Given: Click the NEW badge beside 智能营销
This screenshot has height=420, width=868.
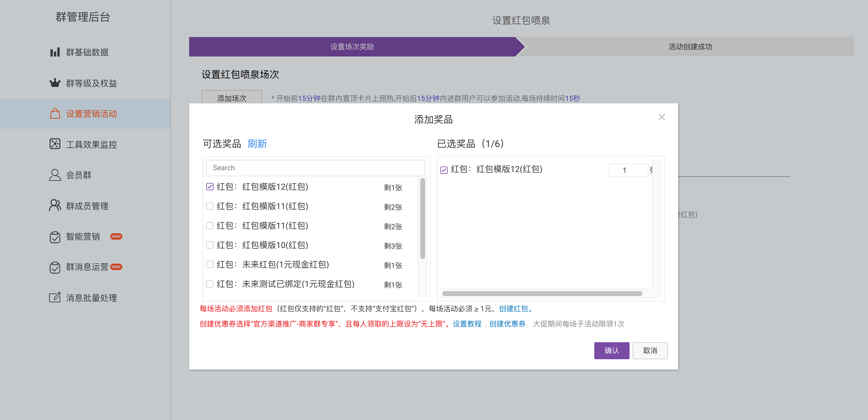Looking at the screenshot, I should (x=116, y=236).
